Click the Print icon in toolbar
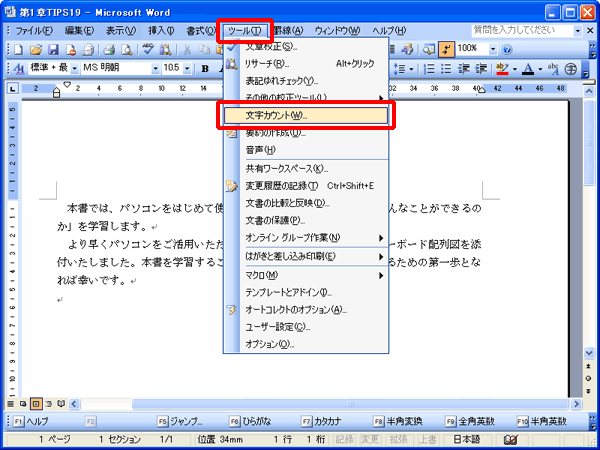The height and width of the screenshot is (450, 600). pos(109,49)
